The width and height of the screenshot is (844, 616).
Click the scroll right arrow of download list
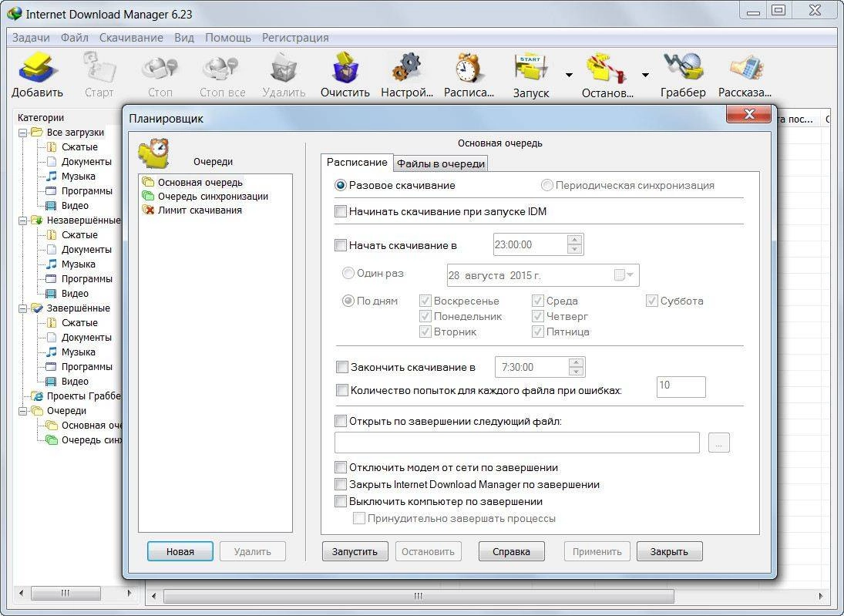(x=820, y=596)
